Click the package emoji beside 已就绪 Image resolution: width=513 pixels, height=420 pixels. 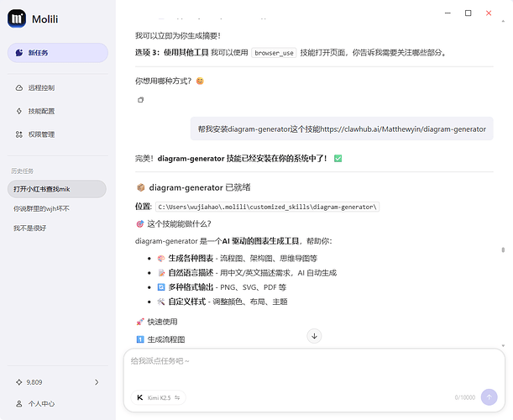pos(141,187)
